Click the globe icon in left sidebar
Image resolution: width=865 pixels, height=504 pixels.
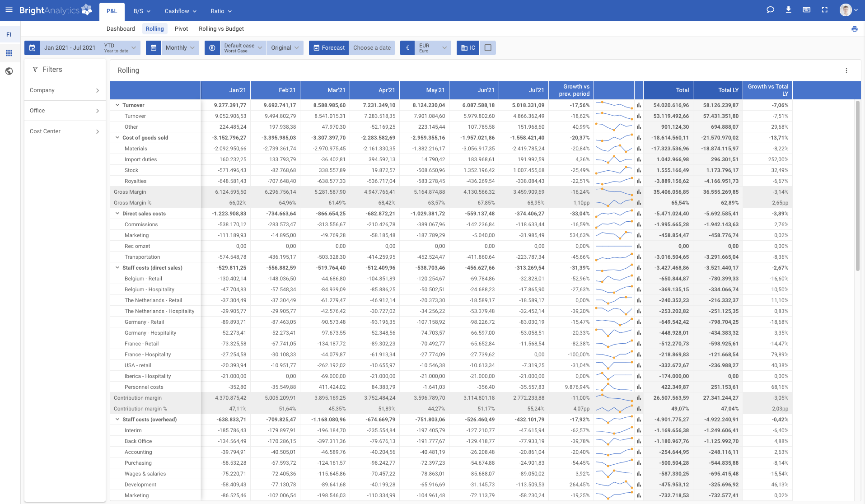tap(9, 71)
